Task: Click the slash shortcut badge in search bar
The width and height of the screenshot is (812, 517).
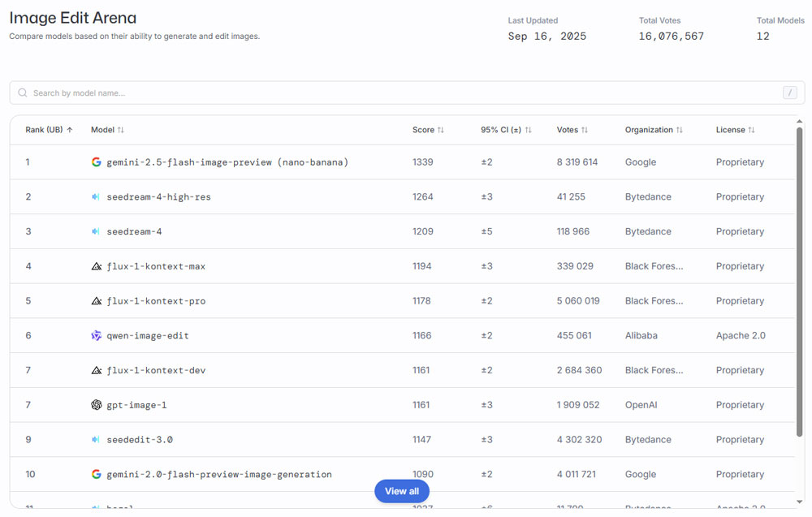Action: tap(790, 93)
